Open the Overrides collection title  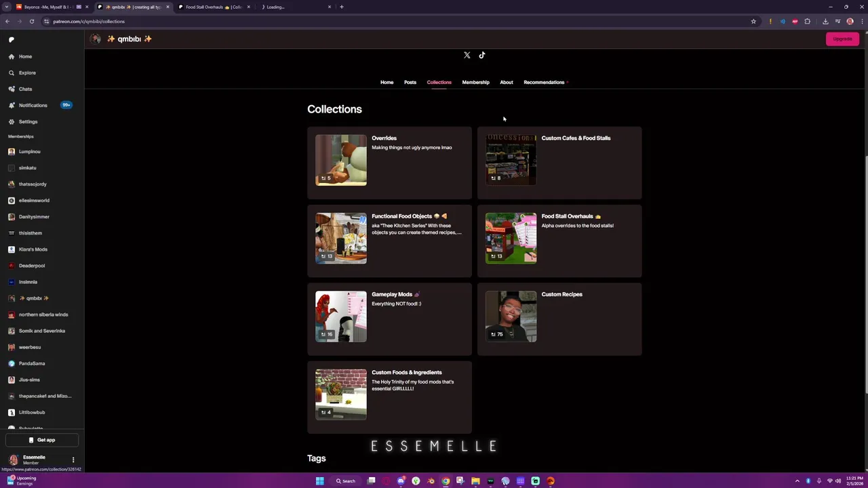click(384, 138)
